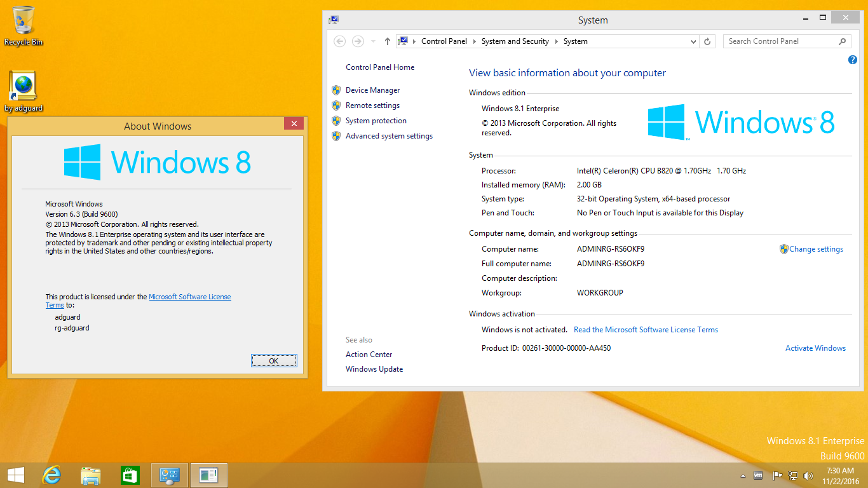
Task: Select the 'by adguard' desktop shortcut
Action: (24, 91)
